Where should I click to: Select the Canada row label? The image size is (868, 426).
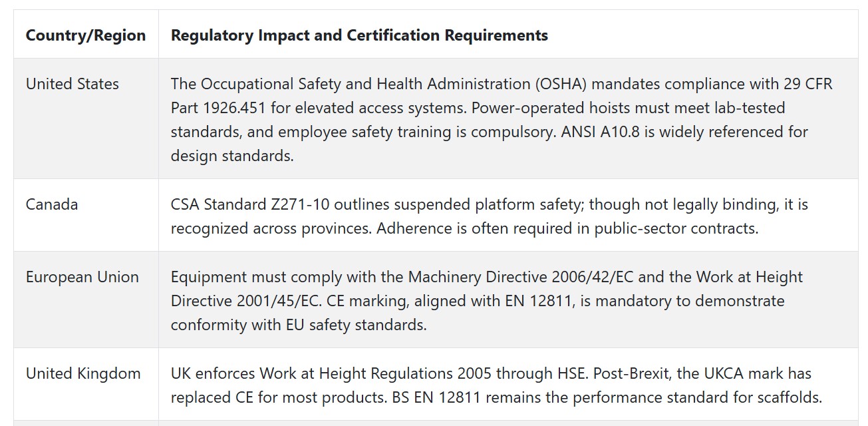pyautogui.click(x=52, y=204)
